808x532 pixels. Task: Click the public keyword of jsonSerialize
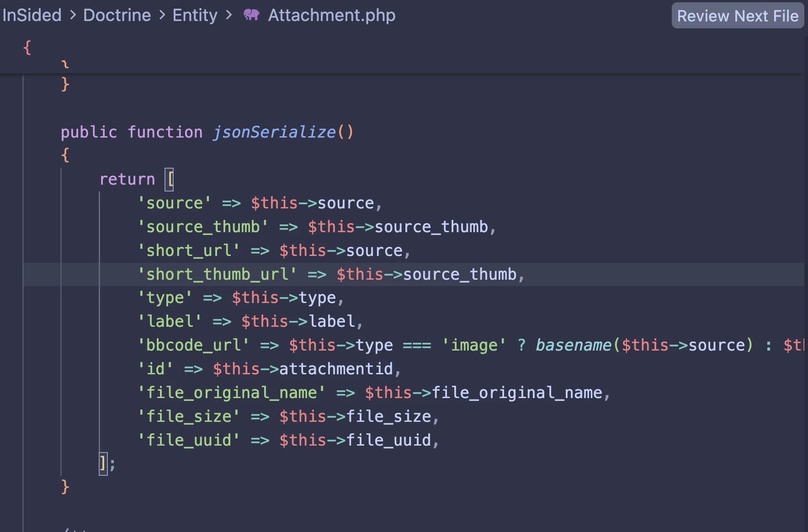tap(89, 132)
